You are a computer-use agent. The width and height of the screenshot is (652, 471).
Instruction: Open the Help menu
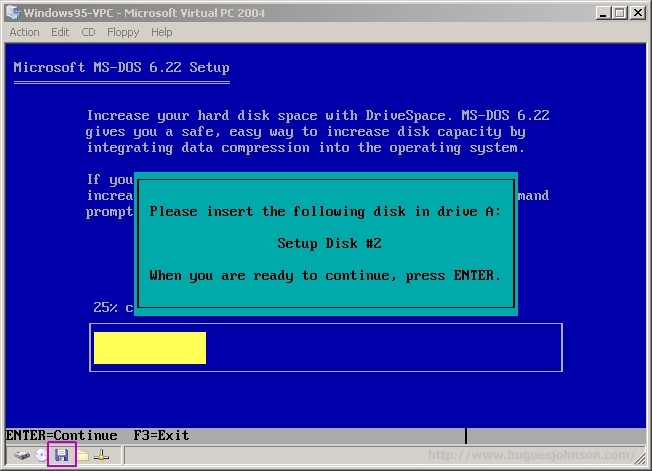[x=161, y=32]
